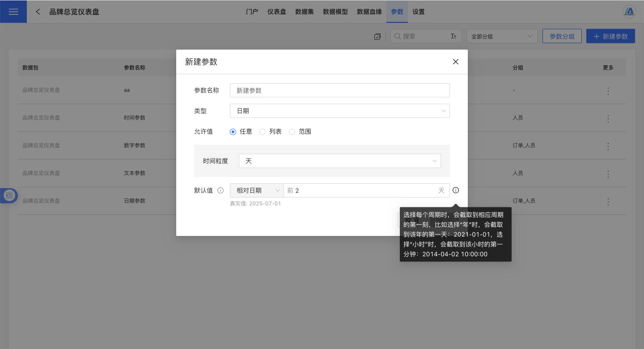
Task: Click the batch select checkbox icon
Action: tap(377, 37)
